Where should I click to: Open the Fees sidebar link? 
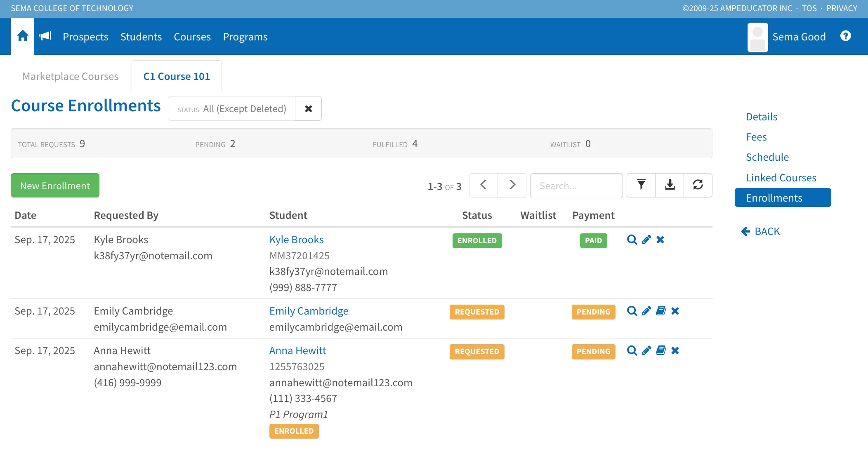point(756,137)
